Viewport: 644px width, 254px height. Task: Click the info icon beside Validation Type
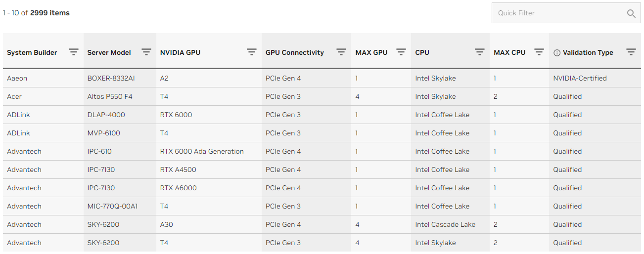(557, 53)
